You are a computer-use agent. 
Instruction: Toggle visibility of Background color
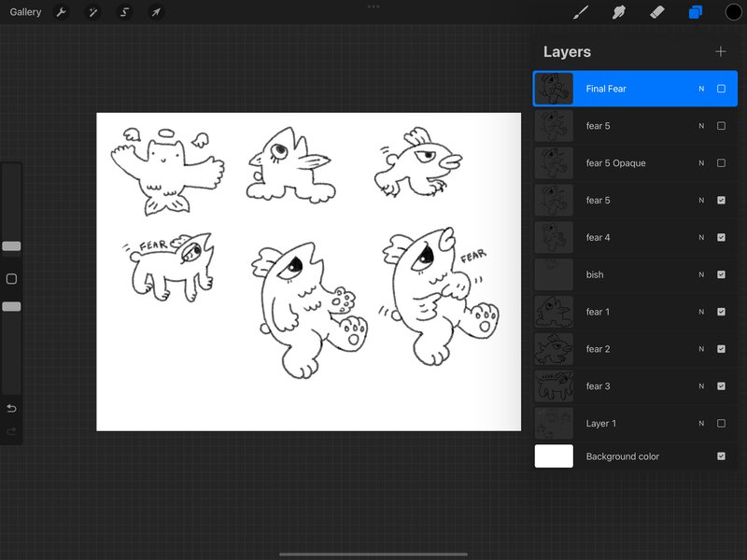(721, 456)
